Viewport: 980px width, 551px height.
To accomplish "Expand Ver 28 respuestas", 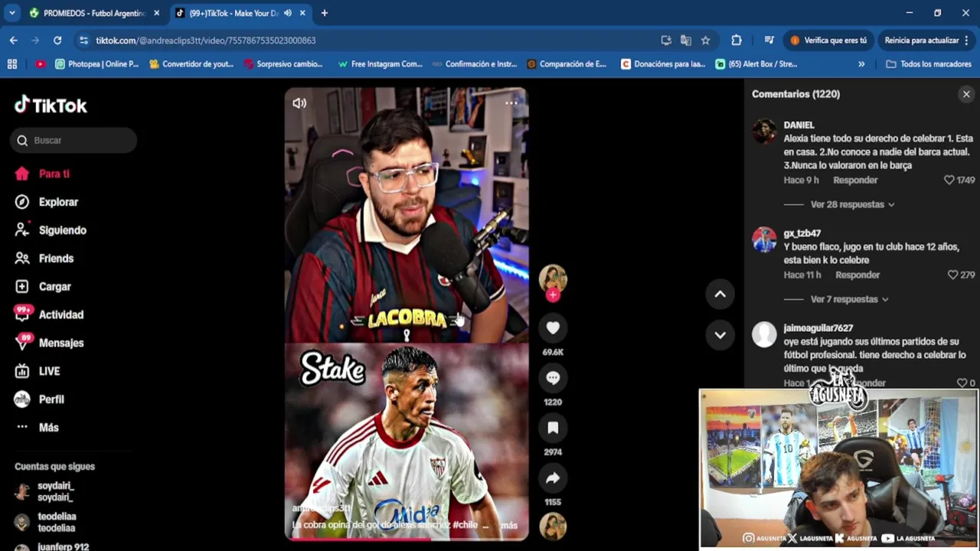I will click(x=852, y=204).
